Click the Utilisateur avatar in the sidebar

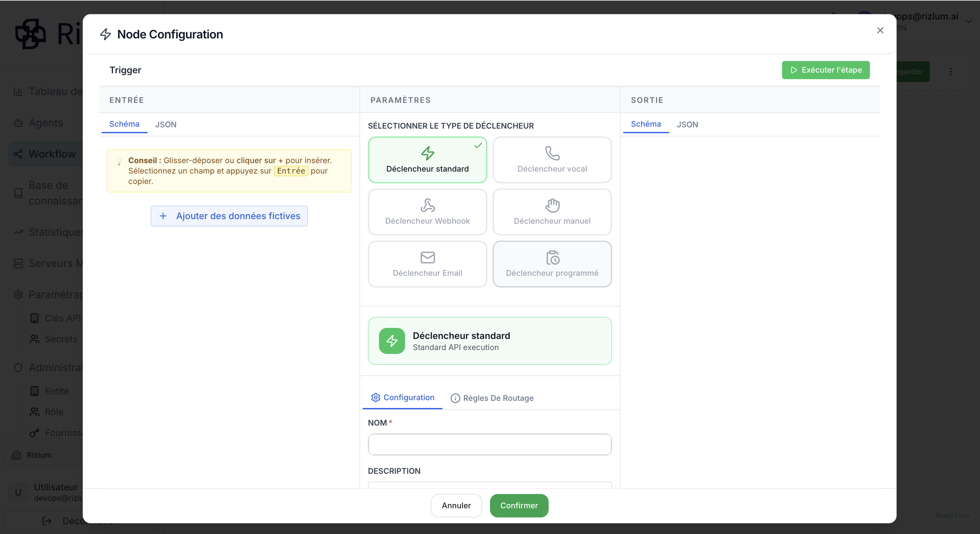[x=18, y=492]
